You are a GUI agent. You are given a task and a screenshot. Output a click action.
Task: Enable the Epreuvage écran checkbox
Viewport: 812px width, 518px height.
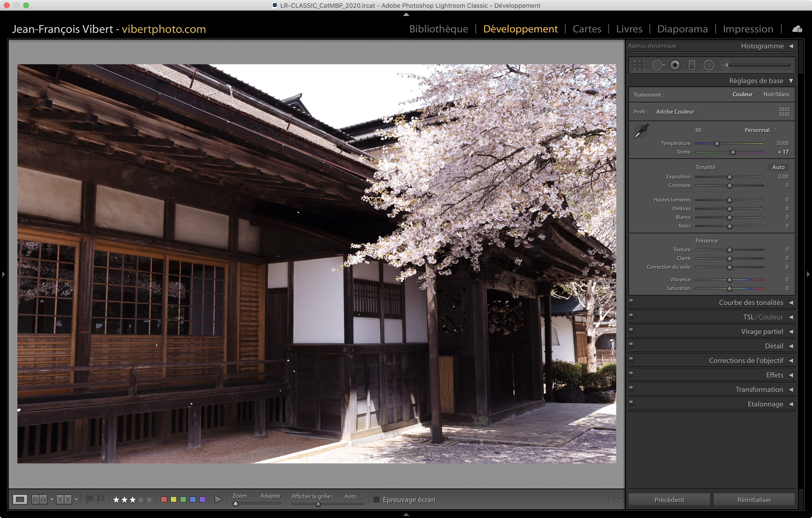pos(377,499)
